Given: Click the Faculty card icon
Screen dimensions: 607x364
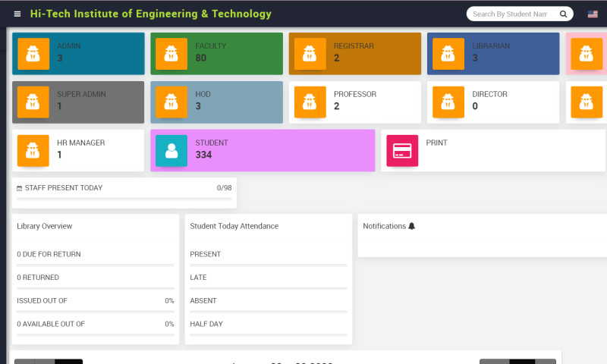Looking at the screenshot, I should 171,54.
